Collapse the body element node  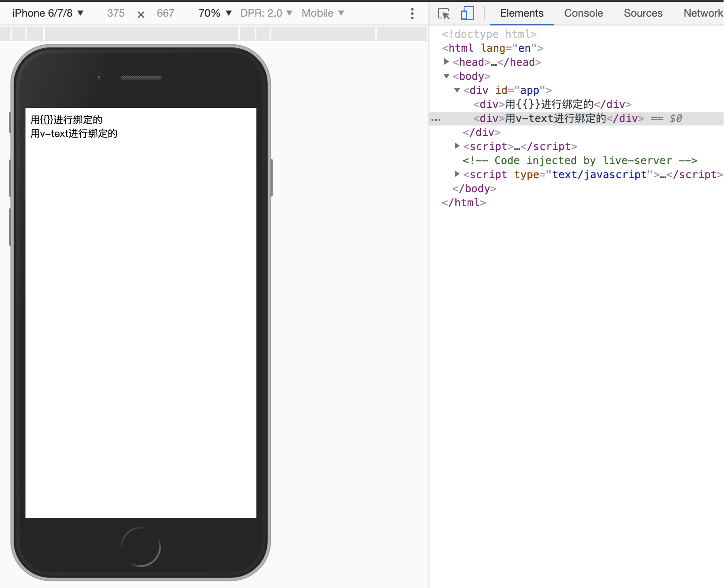(x=447, y=76)
